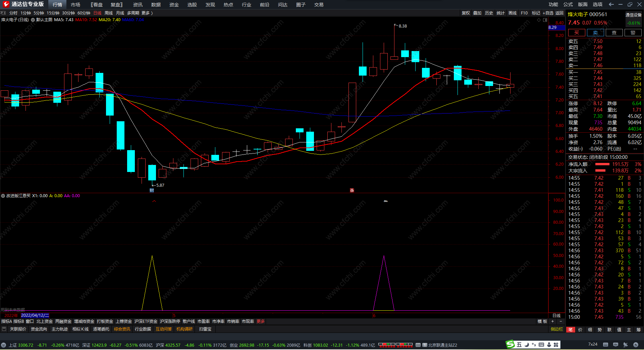Click the lightning bolt icon in status bar
The width and height of the screenshot is (644, 350).
636,345
